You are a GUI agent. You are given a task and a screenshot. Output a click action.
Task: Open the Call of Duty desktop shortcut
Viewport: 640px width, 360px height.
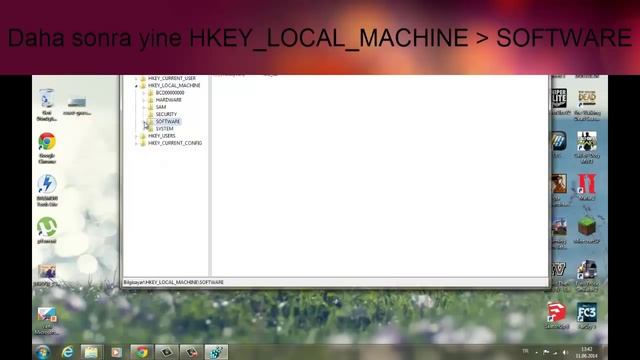click(587, 147)
